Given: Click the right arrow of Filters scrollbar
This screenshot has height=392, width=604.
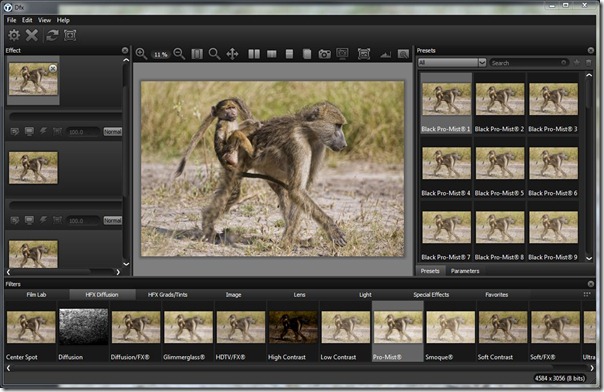Looking at the screenshot, I should click(x=592, y=368).
